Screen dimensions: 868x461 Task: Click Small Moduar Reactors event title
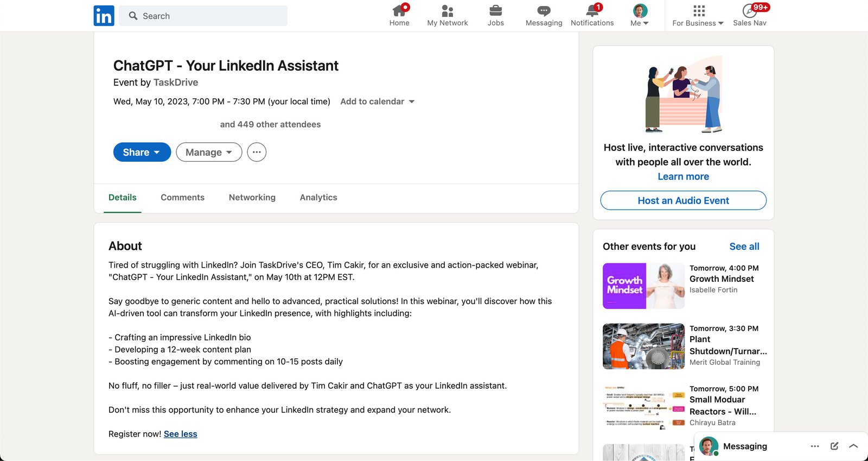[723, 406]
